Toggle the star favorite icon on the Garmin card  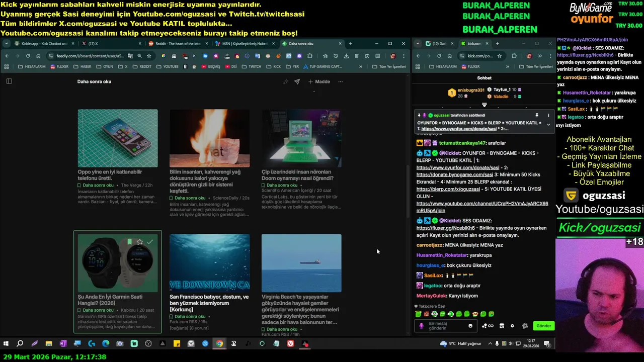pyautogui.click(x=139, y=242)
